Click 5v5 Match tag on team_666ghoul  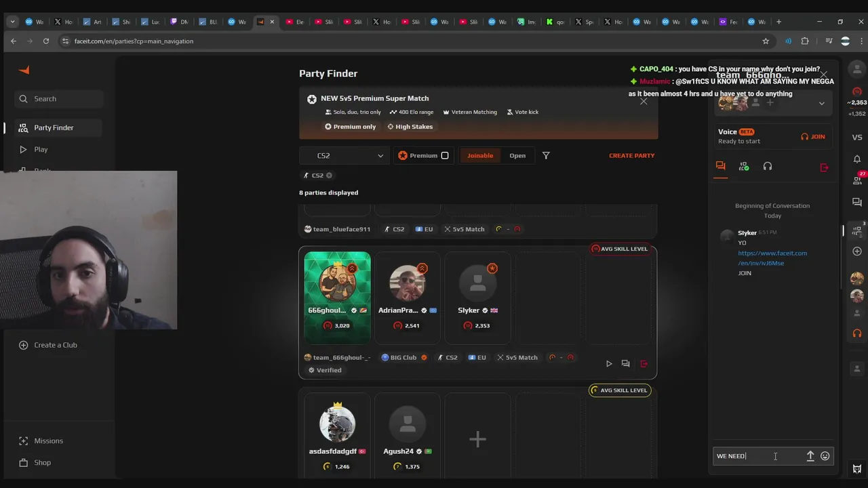(517, 358)
